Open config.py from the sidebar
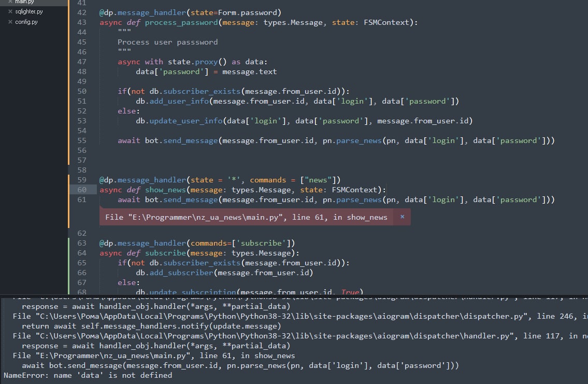This screenshot has width=588, height=384. click(x=26, y=22)
